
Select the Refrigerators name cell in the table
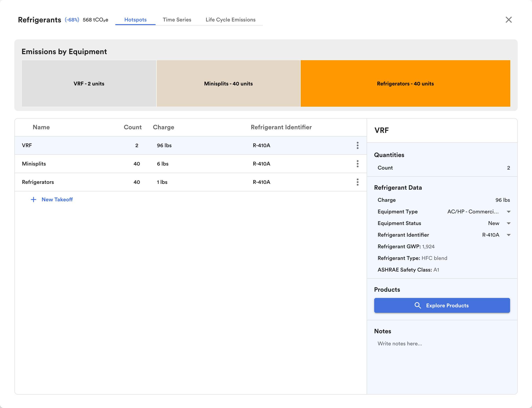pyautogui.click(x=38, y=182)
